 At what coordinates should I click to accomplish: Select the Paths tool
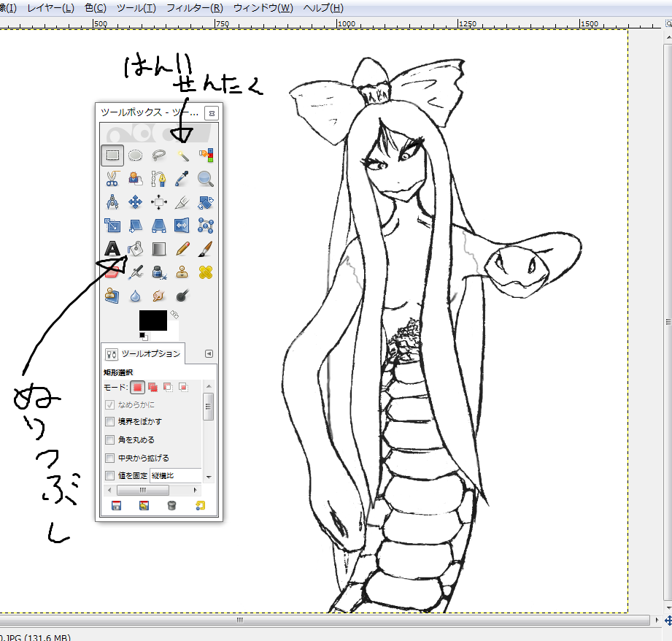(158, 179)
